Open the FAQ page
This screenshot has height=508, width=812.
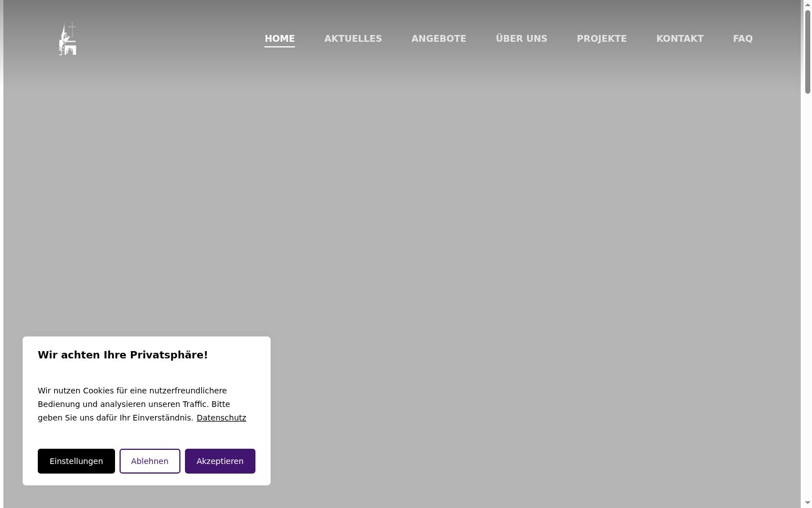743,38
